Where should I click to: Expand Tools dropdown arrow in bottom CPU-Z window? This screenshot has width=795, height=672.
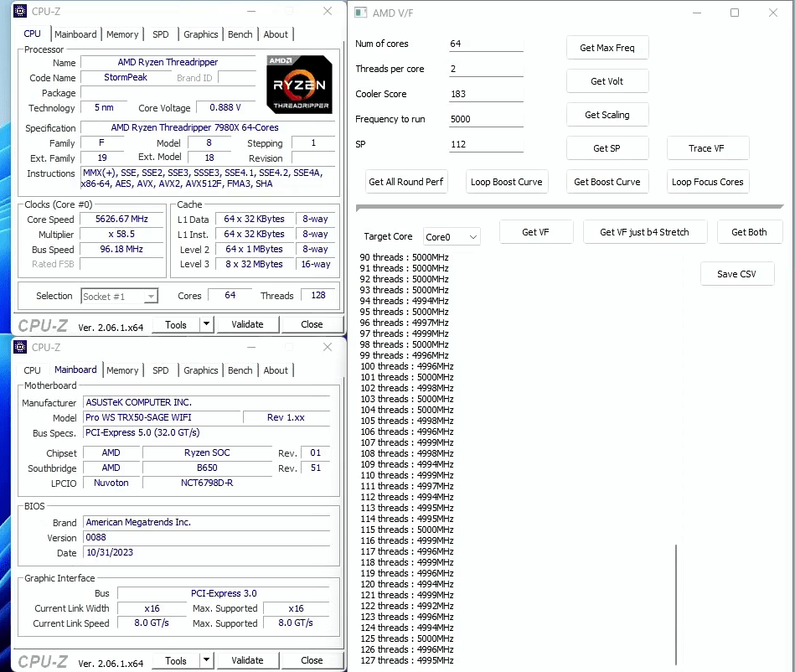206,659
